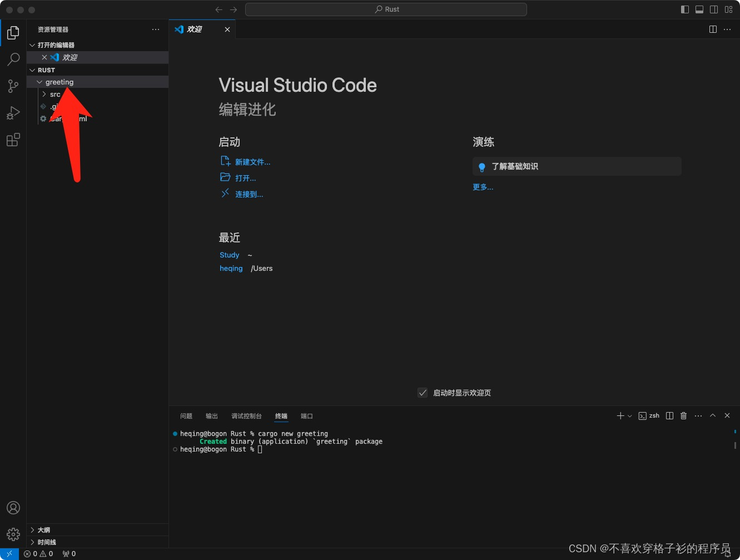Customize layout icon in the title bar
The image size is (740, 560).
(728, 9)
